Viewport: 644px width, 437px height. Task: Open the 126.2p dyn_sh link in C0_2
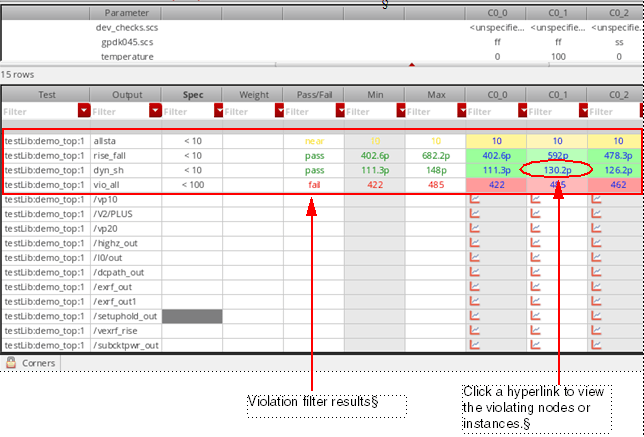(x=618, y=170)
